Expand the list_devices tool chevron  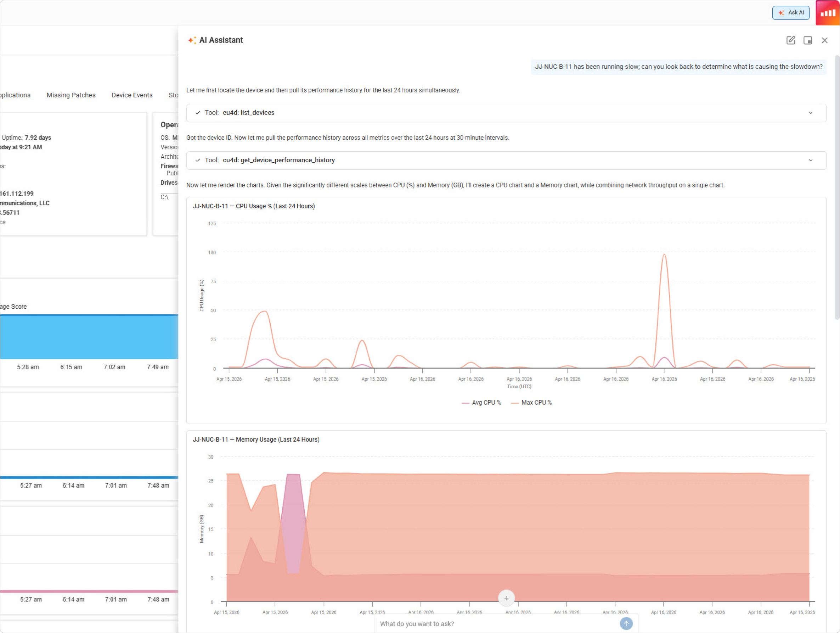point(810,113)
